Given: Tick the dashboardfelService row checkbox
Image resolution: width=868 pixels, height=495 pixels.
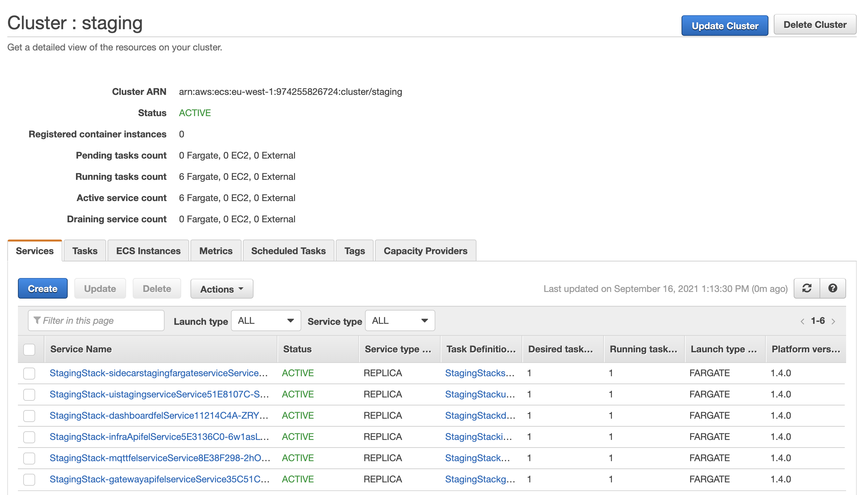Looking at the screenshot, I should tap(29, 415).
